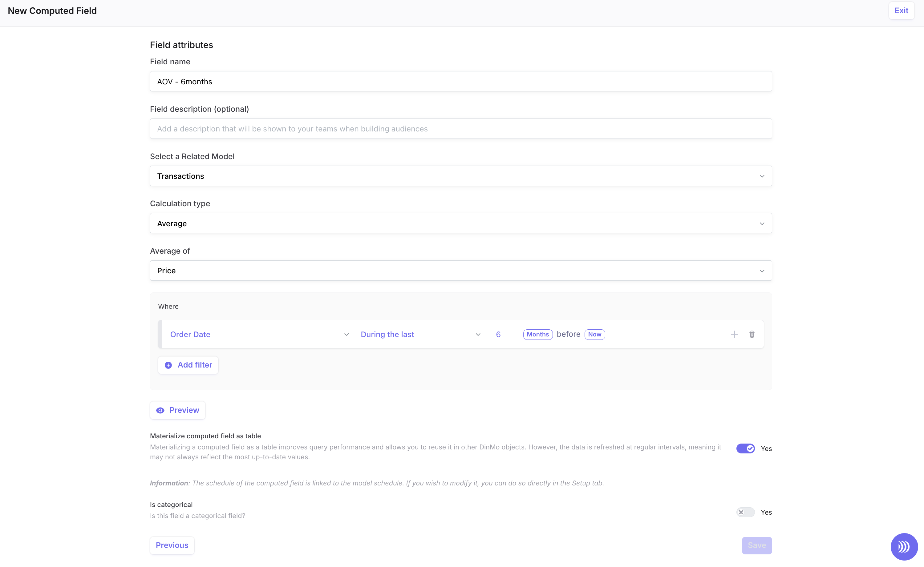
Task: Open the Average of Price dropdown
Action: pos(461,270)
